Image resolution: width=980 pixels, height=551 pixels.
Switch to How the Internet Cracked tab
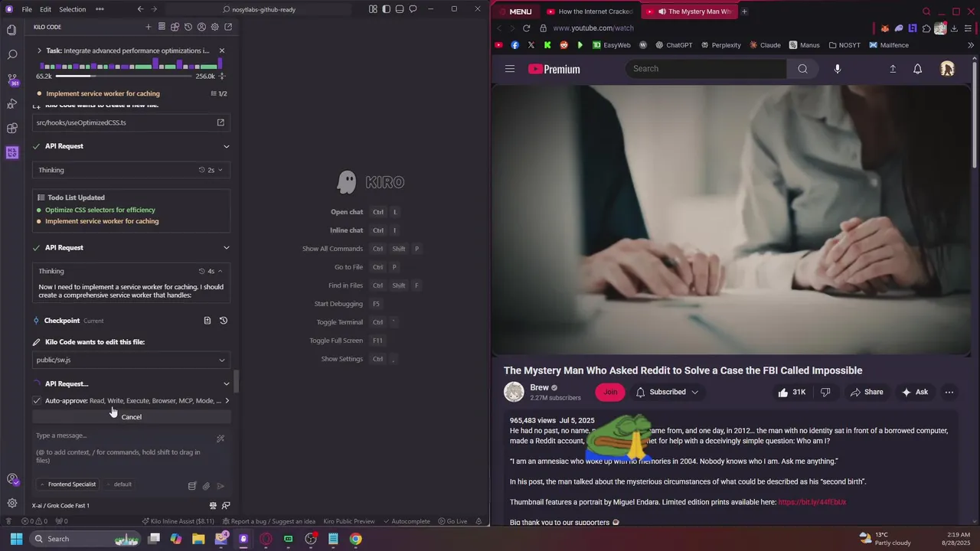(x=590, y=11)
